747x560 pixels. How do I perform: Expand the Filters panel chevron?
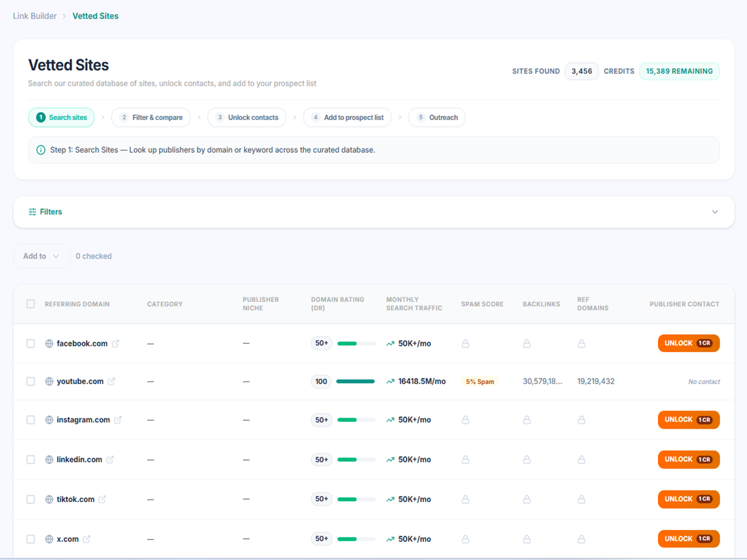pos(715,212)
